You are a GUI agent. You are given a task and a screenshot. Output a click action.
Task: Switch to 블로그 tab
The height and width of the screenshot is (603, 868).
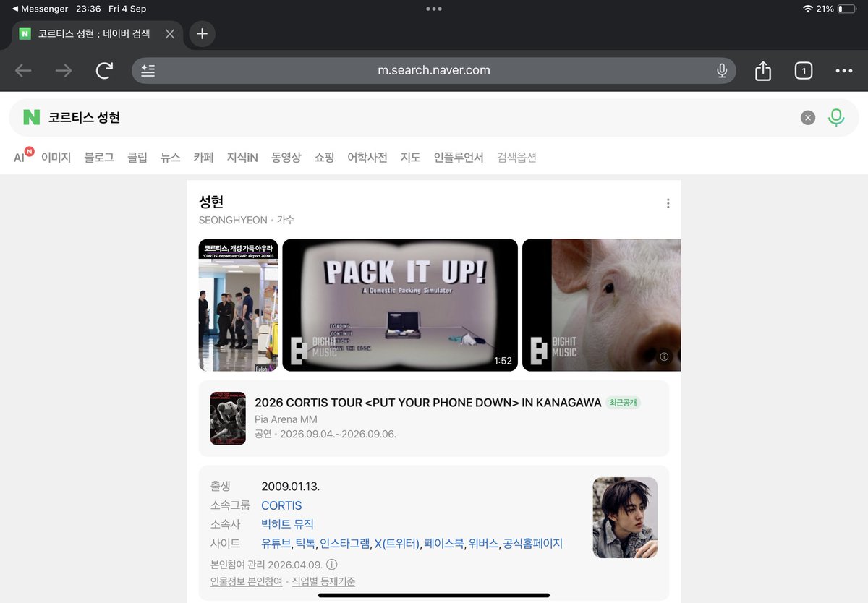pyautogui.click(x=99, y=157)
